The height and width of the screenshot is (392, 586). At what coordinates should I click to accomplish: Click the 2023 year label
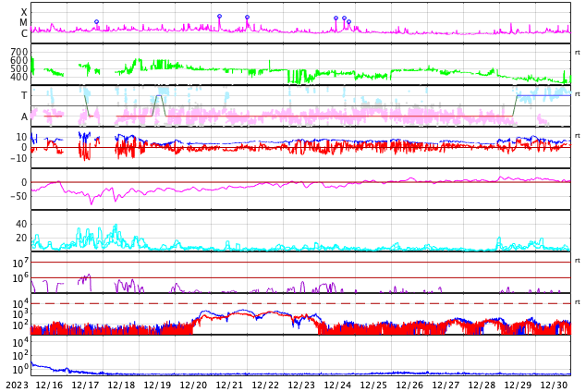click(18, 385)
